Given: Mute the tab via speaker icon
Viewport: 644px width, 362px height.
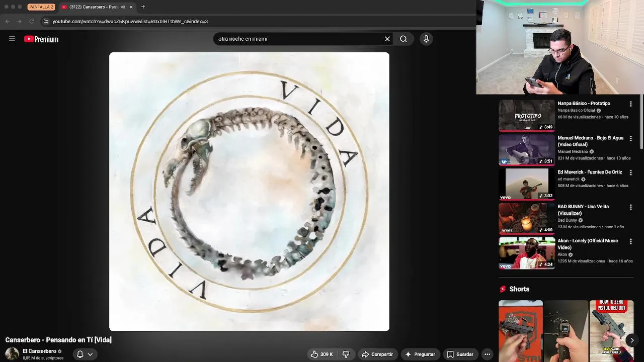Looking at the screenshot, I should 123,7.
